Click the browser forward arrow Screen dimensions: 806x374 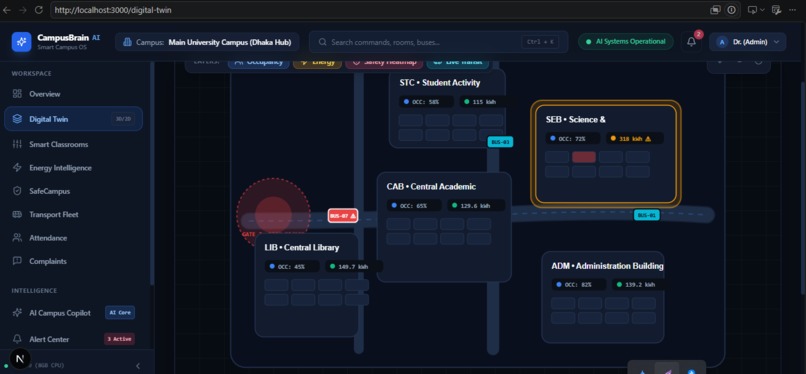tap(23, 10)
